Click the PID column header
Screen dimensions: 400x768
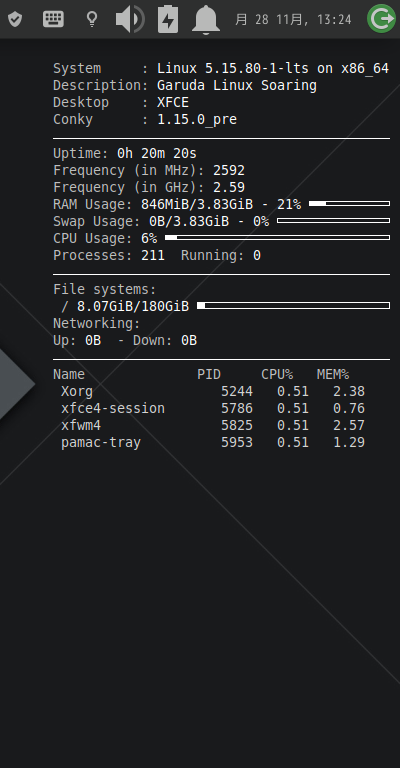(x=209, y=374)
